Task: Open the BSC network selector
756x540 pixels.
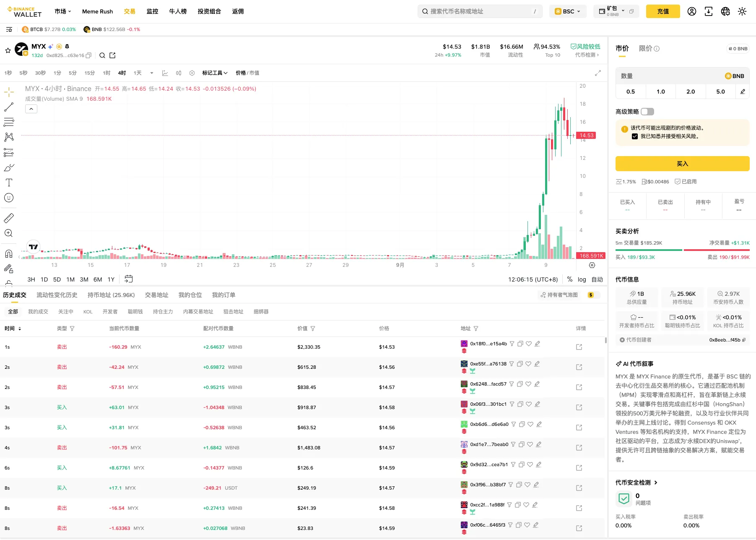Action: coord(568,11)
